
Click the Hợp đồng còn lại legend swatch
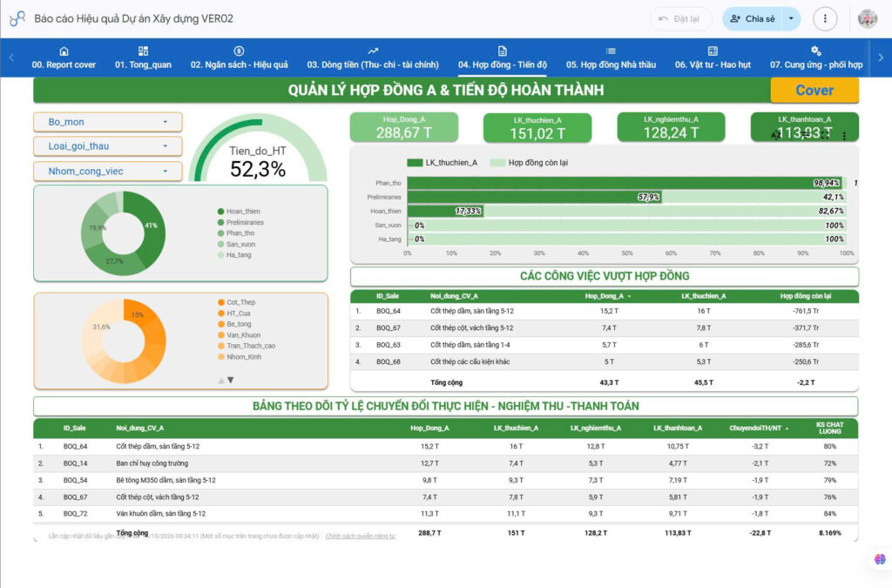(497, 163)
